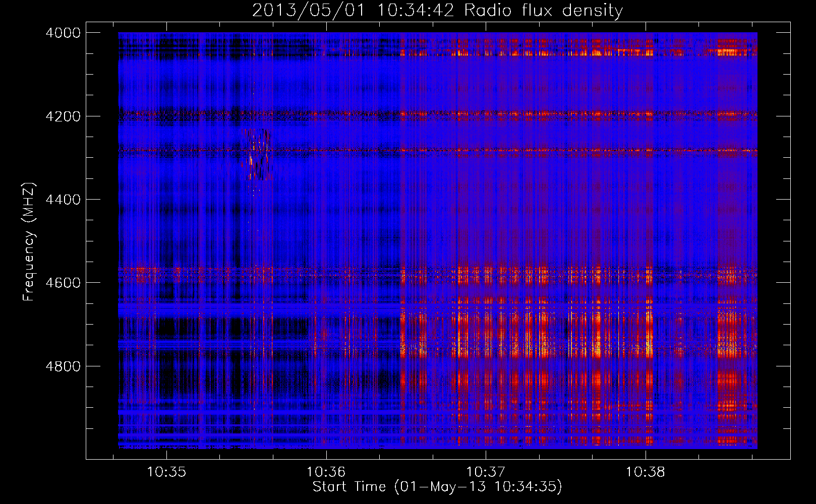The height and width of the screenshot is (504, 816).
Task: Click the plot title '2013/05/01 10:34:42 Radio flux density'
Action: [437, 10]
